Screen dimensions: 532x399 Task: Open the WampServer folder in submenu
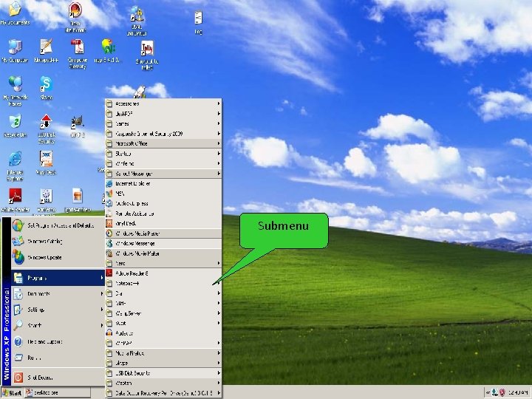[163, 313]
